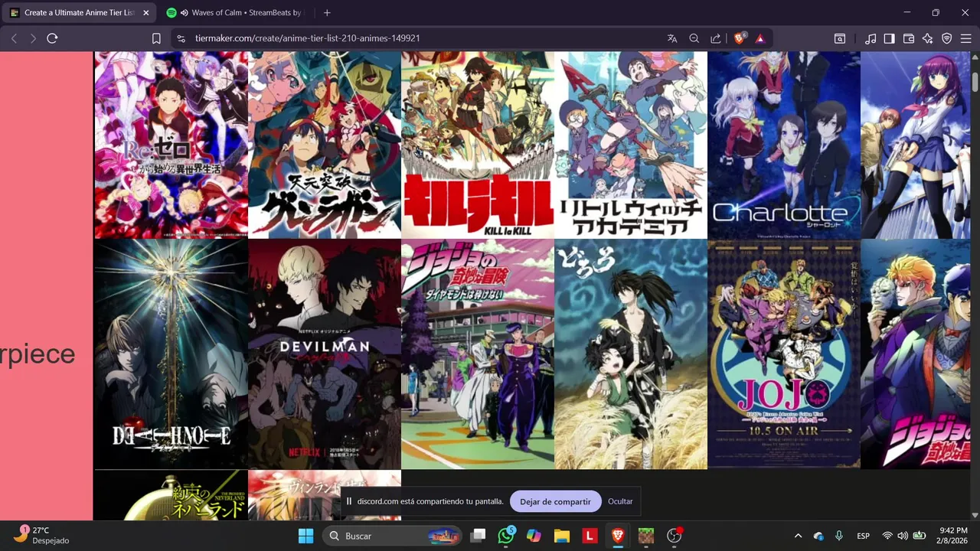Image resolution: width=980 pixels, height=551 pixels.
Task: Click the Buscar taskbar search box
Action: click(x=391, y=536)
